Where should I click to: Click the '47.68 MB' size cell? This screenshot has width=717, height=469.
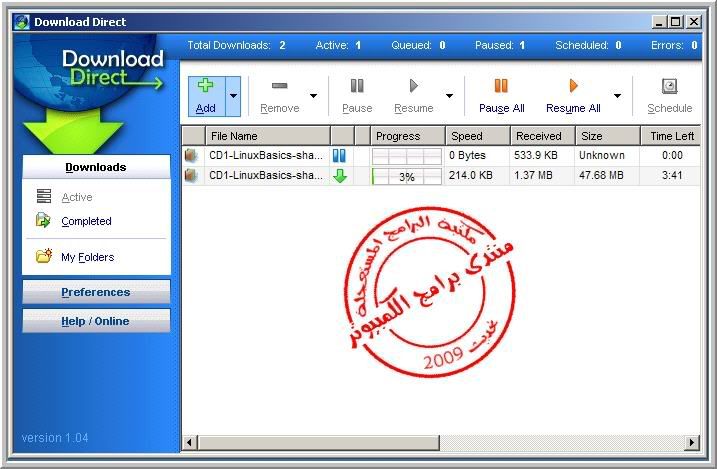[x=601, y=175]
